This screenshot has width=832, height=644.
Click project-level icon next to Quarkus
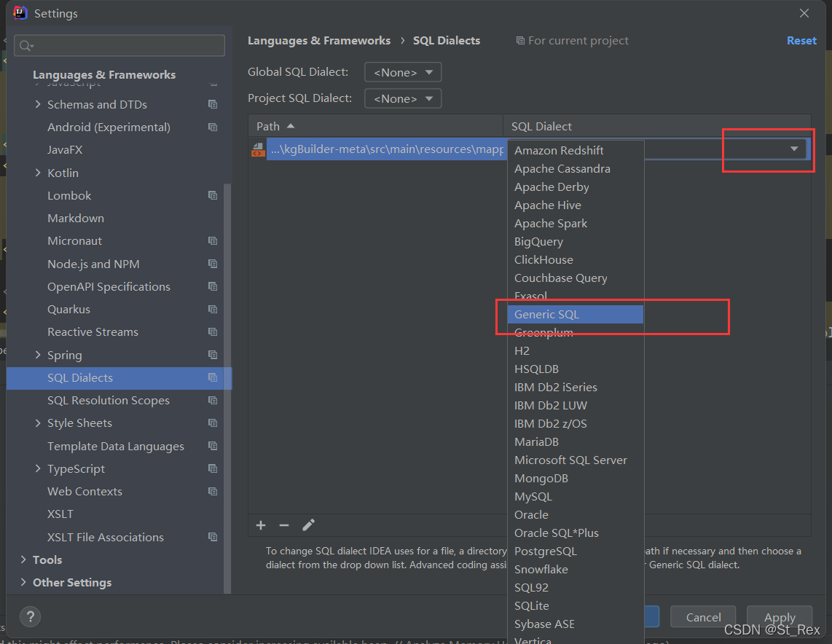[x=213, y=310]
